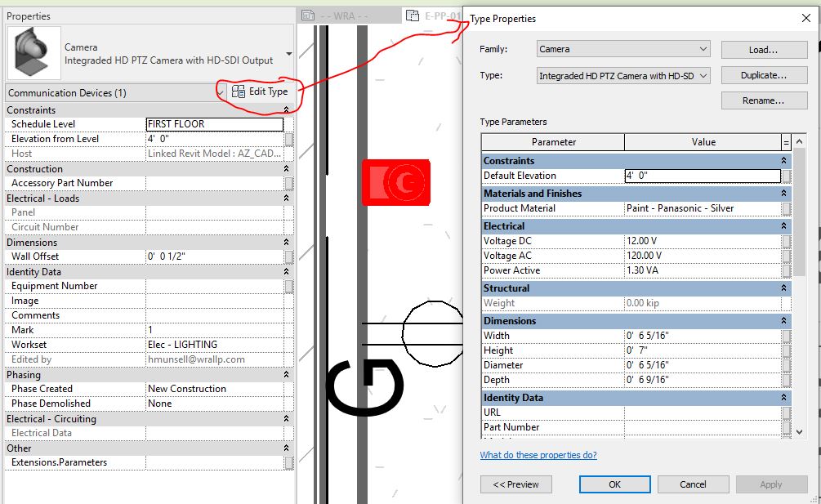Collapse the Constraints section in Properties
This screenshot has width=821, height=504.
[287, 110]
